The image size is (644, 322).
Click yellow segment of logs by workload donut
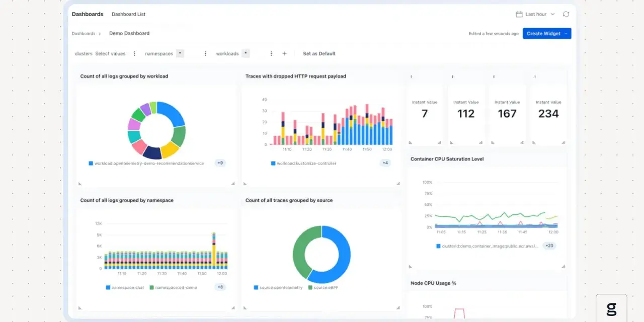pos(170,149)
